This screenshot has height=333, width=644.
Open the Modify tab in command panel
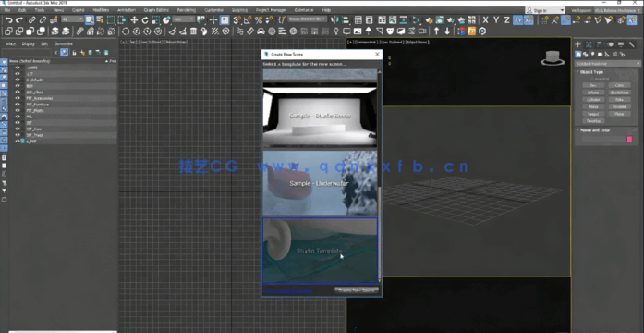589,44
